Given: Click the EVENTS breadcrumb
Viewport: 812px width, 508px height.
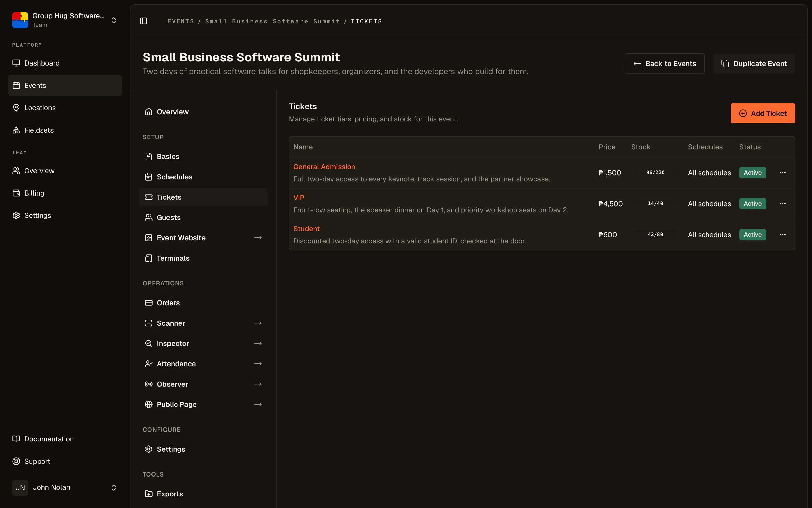Looking at the screenshot, I should click(180, 21).
